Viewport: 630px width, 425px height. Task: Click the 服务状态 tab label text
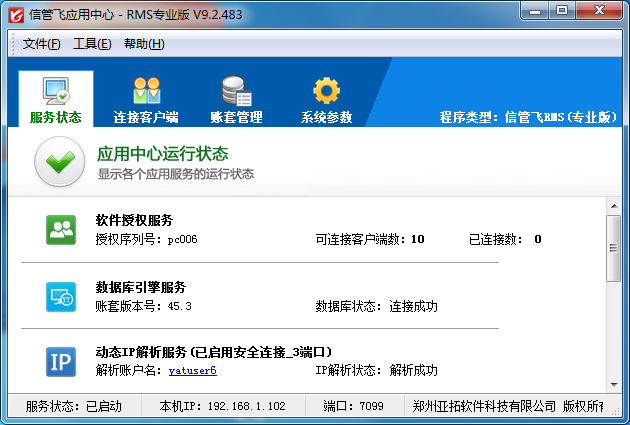click(x=56, y=117)
